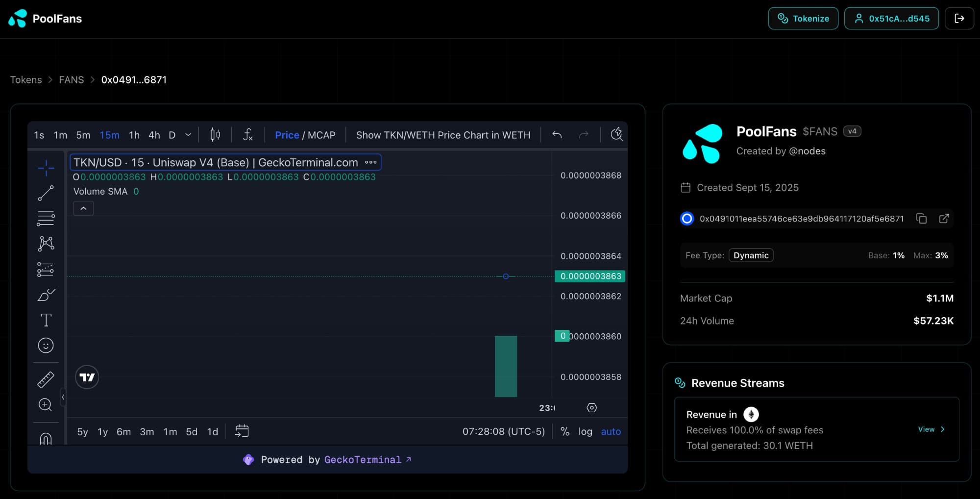This screenshot has width=980, height=499.
Task: Select the ruler measure tool
Action: pyautogui.click(x=46, y=379)
